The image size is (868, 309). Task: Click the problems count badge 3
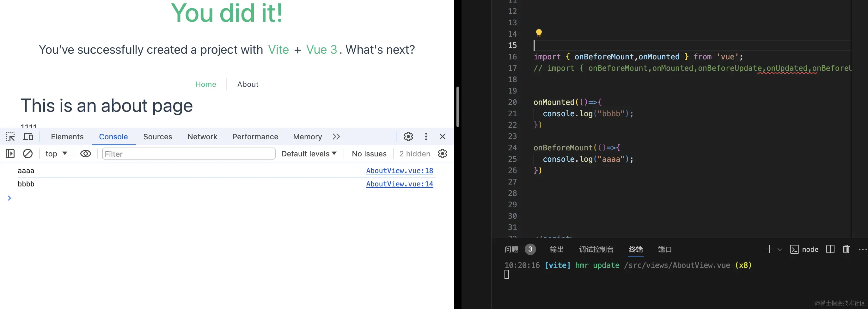pyautogui.click(x=530, y=249)
